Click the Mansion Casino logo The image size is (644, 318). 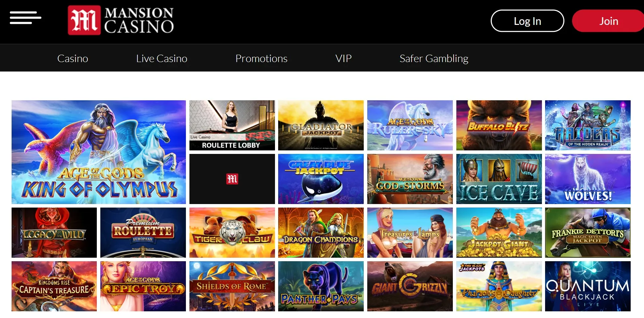(121, 20)
